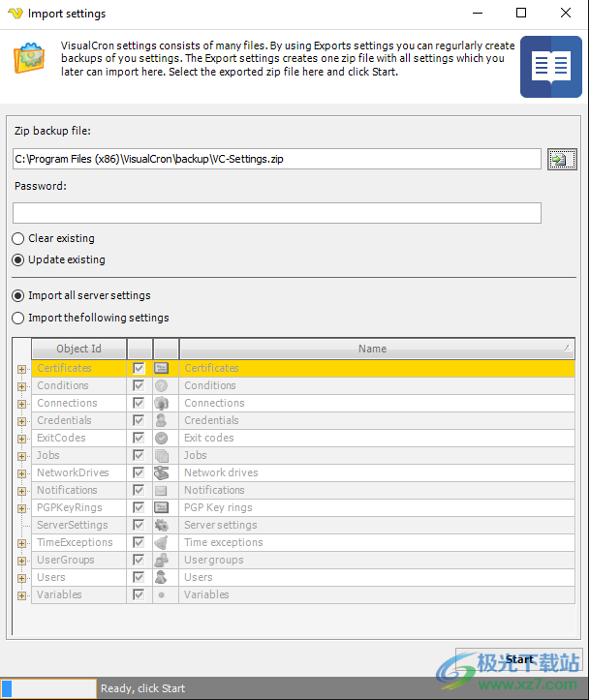Expand the UserGroups tree node

pos(21,561)
